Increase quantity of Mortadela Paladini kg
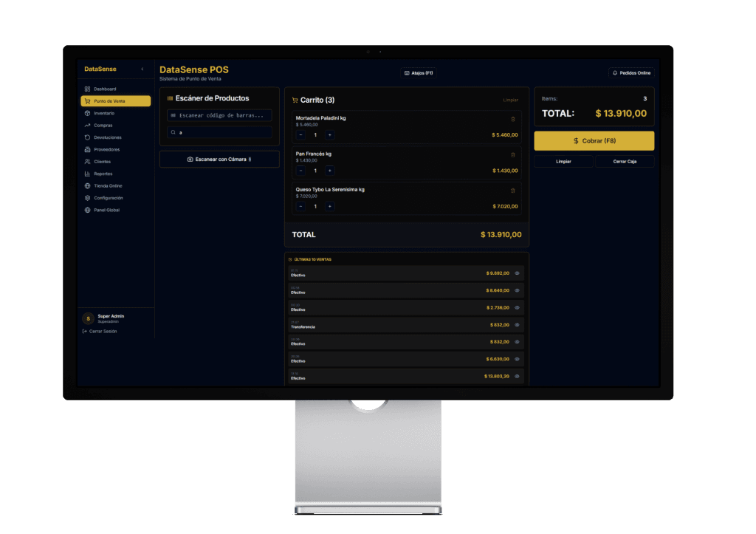756x534 pixels. [x=329, y=135]
